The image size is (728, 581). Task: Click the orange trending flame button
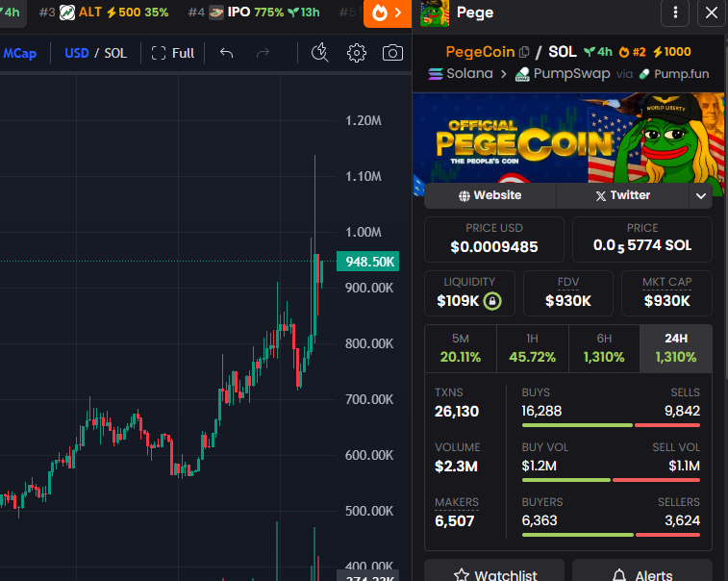coord(388,13)
